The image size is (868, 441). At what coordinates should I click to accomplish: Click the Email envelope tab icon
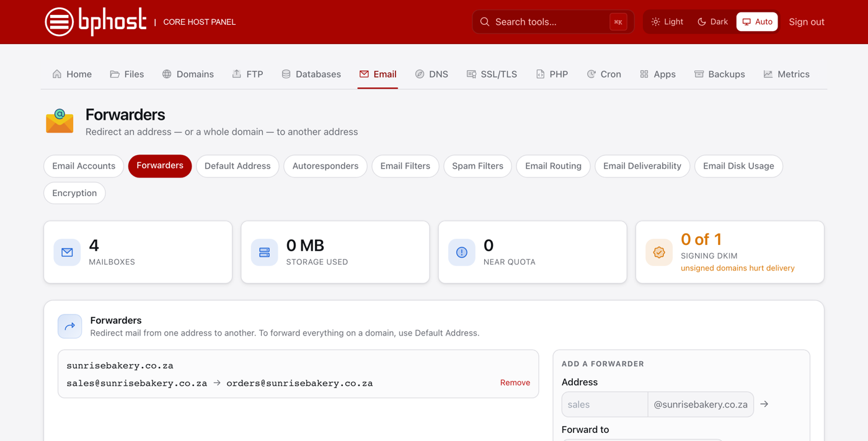pyautogui.click(x=364, y=74)
